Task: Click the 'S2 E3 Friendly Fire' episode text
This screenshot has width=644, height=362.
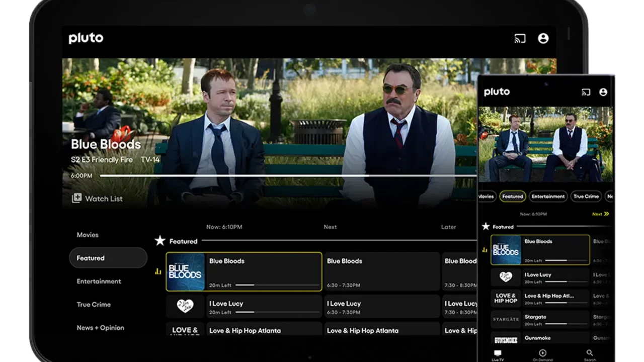Action: coord(102,159)
